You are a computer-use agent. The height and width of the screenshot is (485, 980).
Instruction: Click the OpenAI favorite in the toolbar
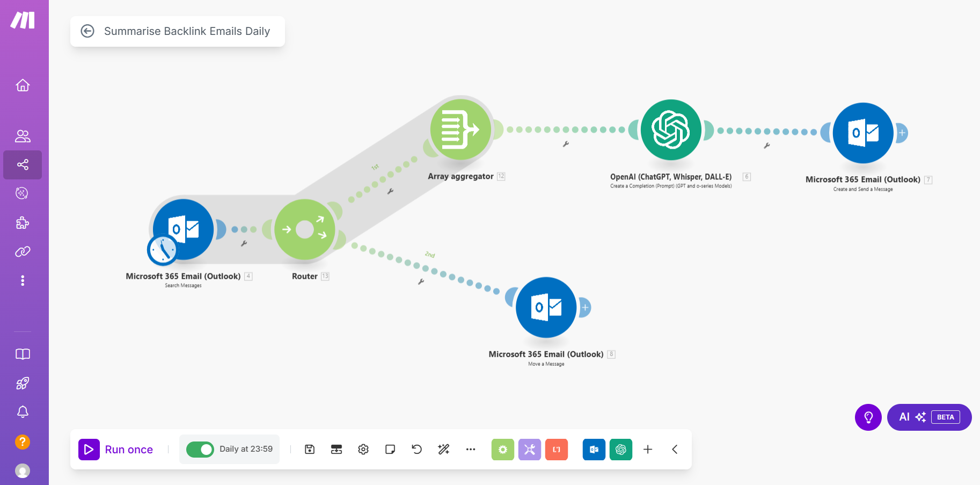[x=621, y=450]
